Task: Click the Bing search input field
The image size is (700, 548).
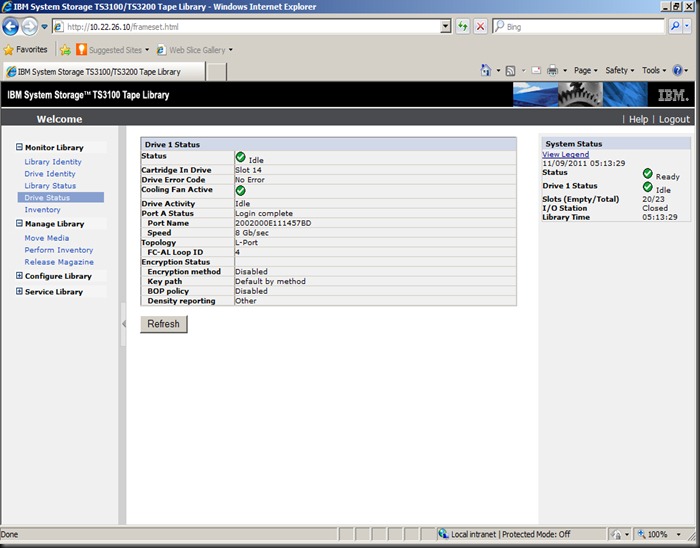Action: [x=579, y=26]
